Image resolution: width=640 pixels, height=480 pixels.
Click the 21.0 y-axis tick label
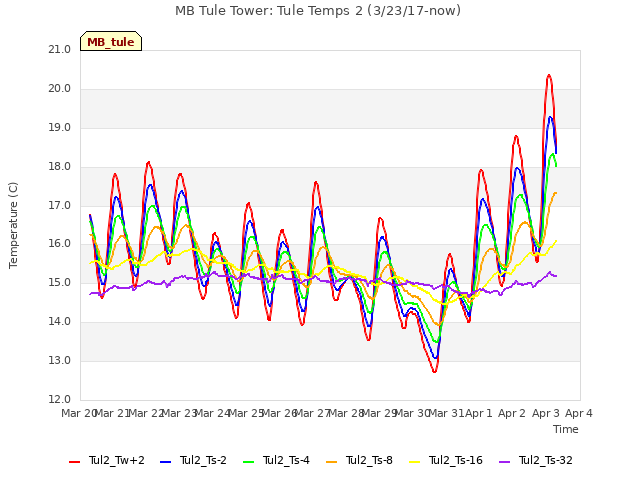tap(60, 50)
